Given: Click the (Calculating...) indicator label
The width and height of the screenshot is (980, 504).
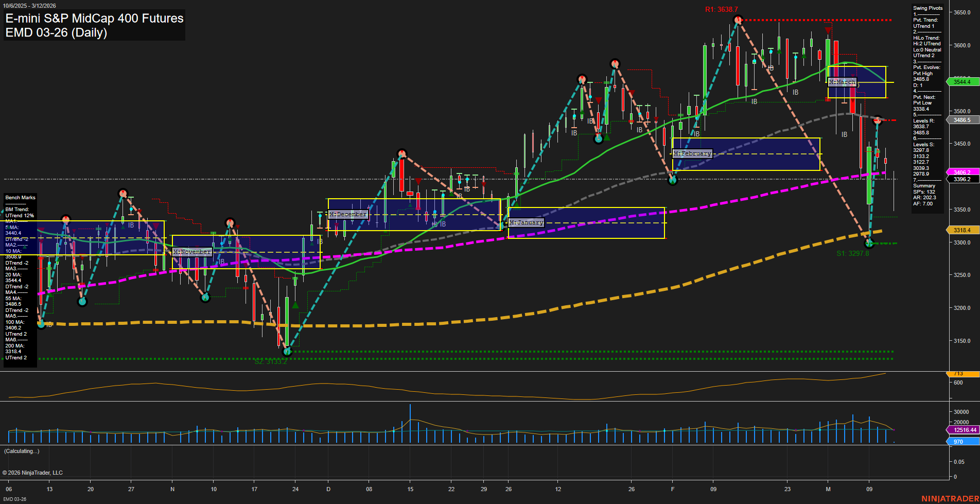Looking at the screenshot, I should (22, 451).
